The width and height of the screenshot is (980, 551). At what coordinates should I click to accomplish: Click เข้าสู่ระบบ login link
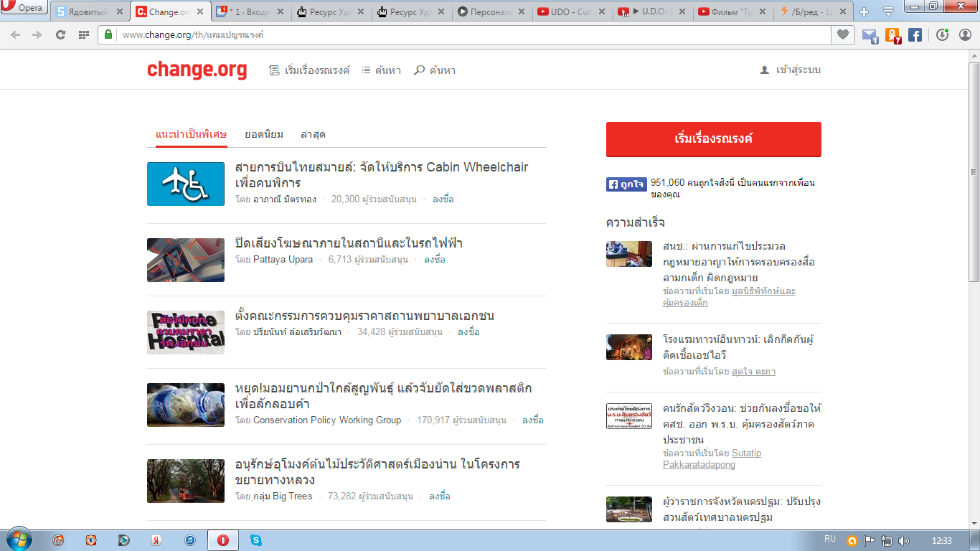(791, 70)
